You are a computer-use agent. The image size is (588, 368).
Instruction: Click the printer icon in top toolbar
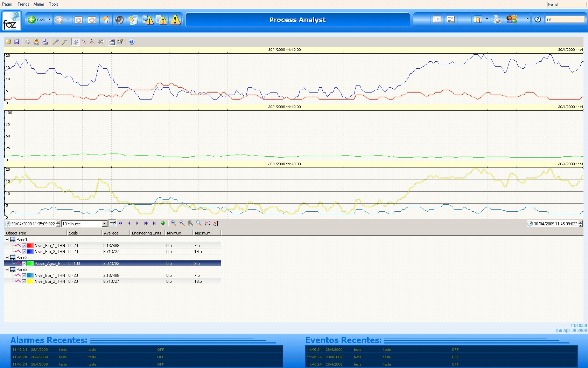pos(497,20)
